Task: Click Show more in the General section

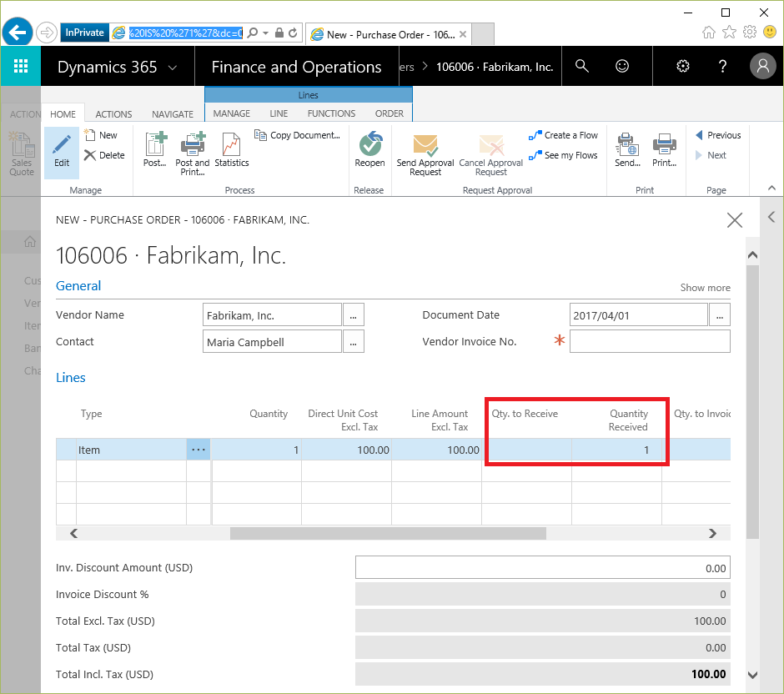Action: [x=705, y=288]
